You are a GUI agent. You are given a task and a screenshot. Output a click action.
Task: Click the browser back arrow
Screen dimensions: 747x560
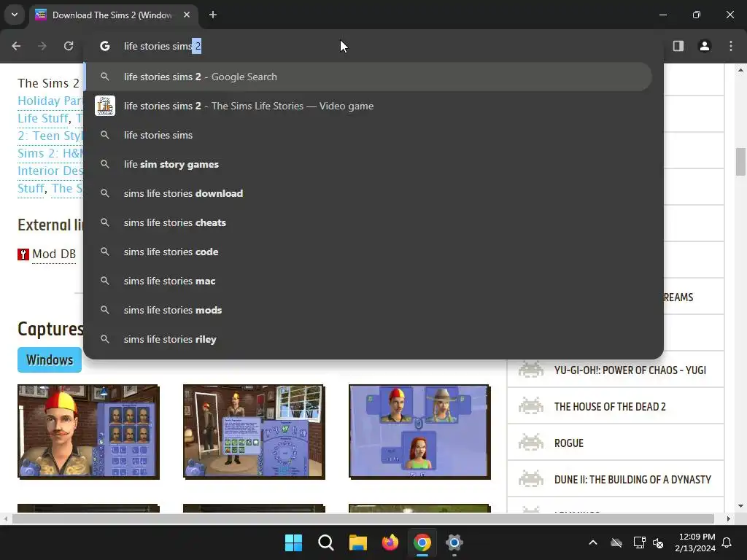coord(16,46)
